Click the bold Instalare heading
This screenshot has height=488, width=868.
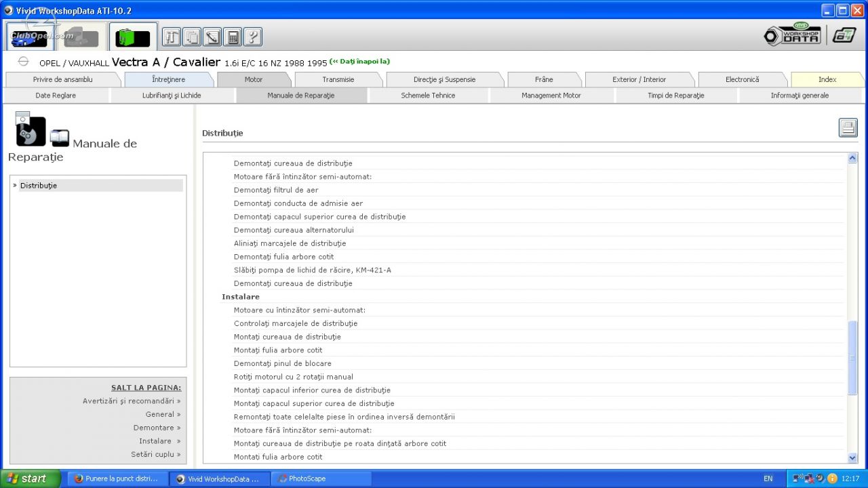tap(241, 297)
